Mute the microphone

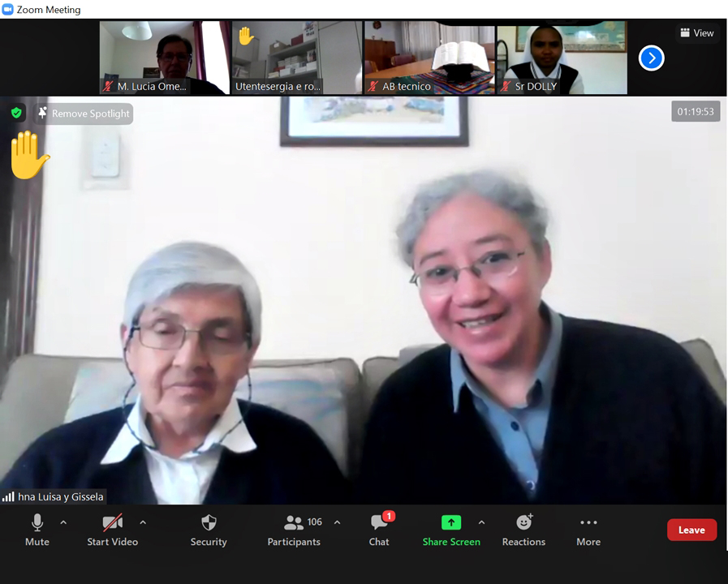click(37, 530)
